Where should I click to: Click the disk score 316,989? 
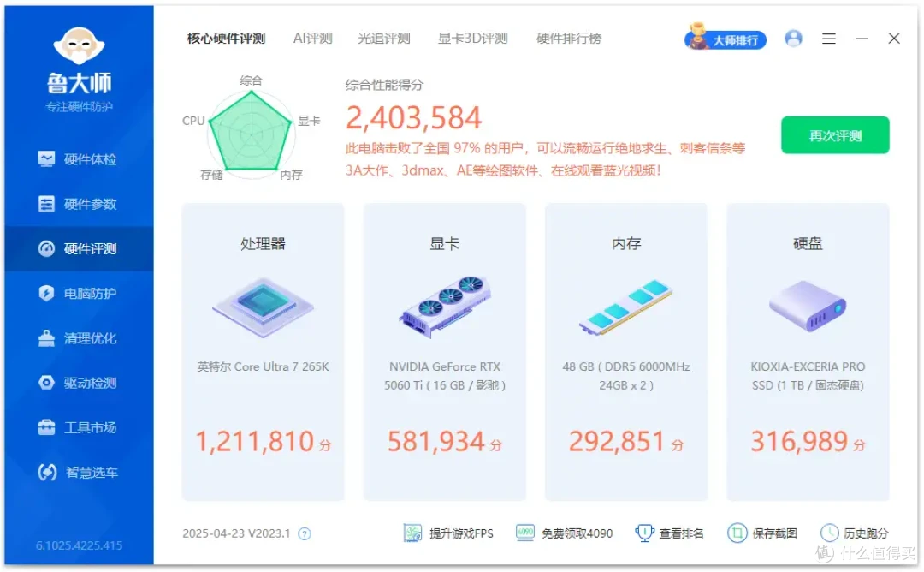(799, 442)
